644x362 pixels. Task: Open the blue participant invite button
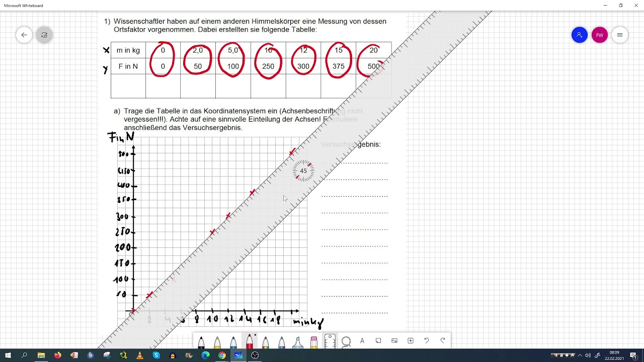tap(580, 35)
